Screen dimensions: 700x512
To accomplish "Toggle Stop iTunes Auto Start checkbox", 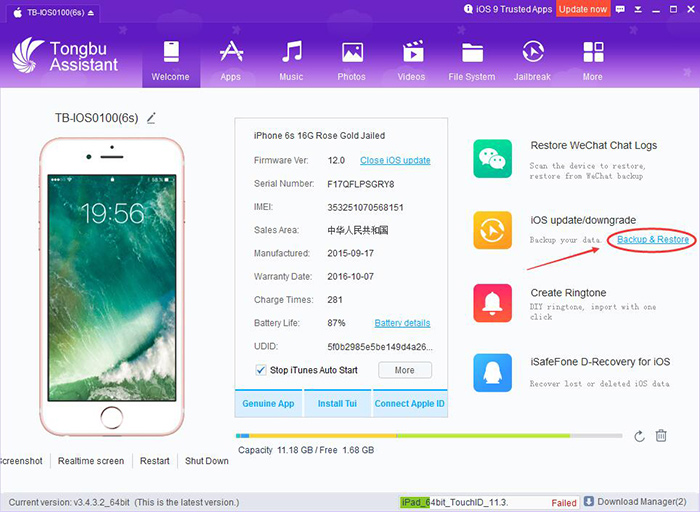I will 261,370.
